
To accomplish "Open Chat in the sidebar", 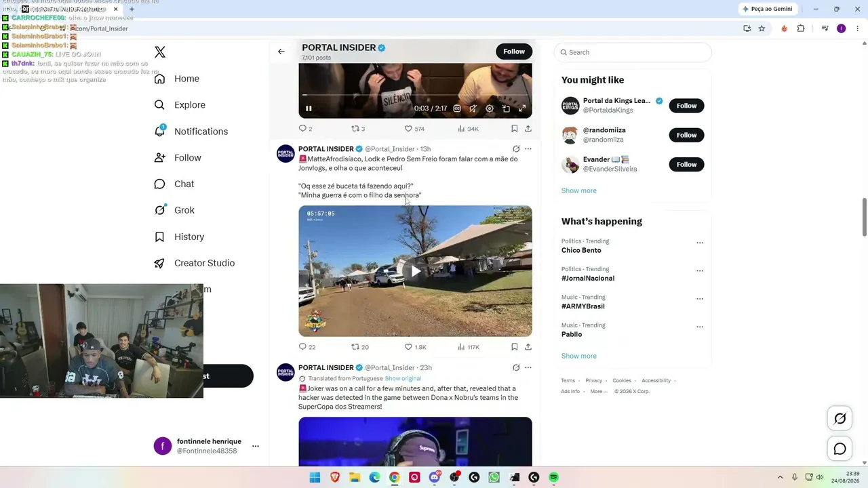I will pos(174,184).
